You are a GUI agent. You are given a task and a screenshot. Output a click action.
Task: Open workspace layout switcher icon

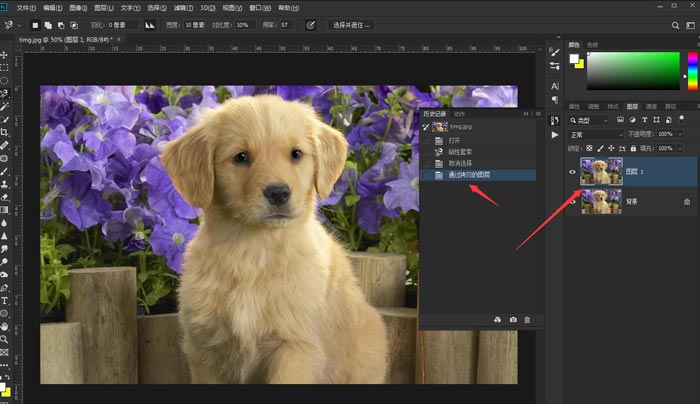pos(690,25)
